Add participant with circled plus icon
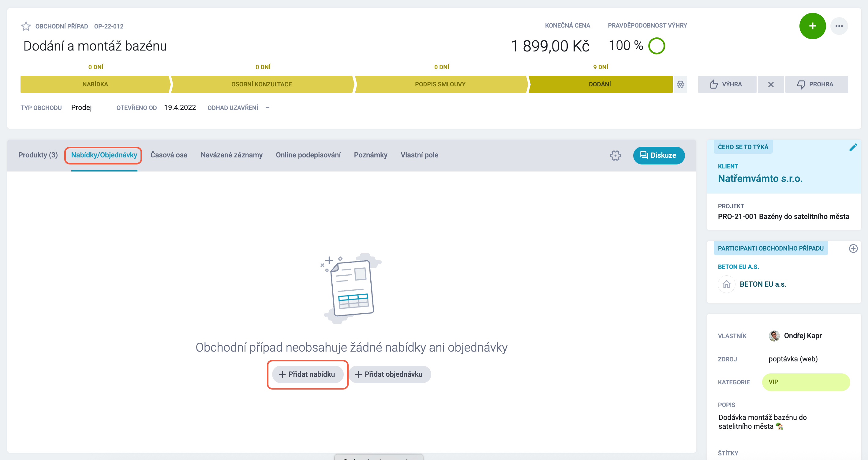The width and height of the screenshot is (868, 460). click(x=853, y=249)
